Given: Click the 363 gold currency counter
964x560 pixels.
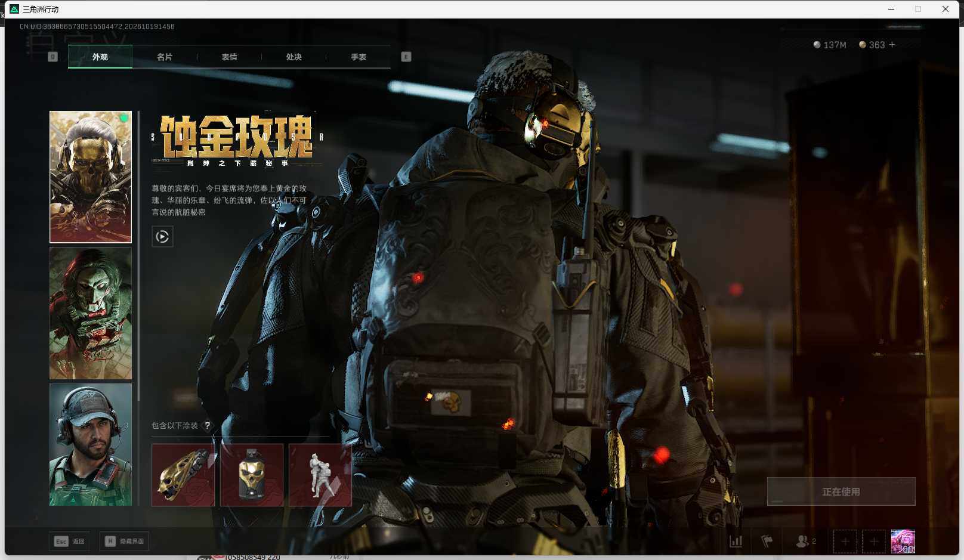Looking at the screenshot, I should pyautogui.click(x=872, y=45).
